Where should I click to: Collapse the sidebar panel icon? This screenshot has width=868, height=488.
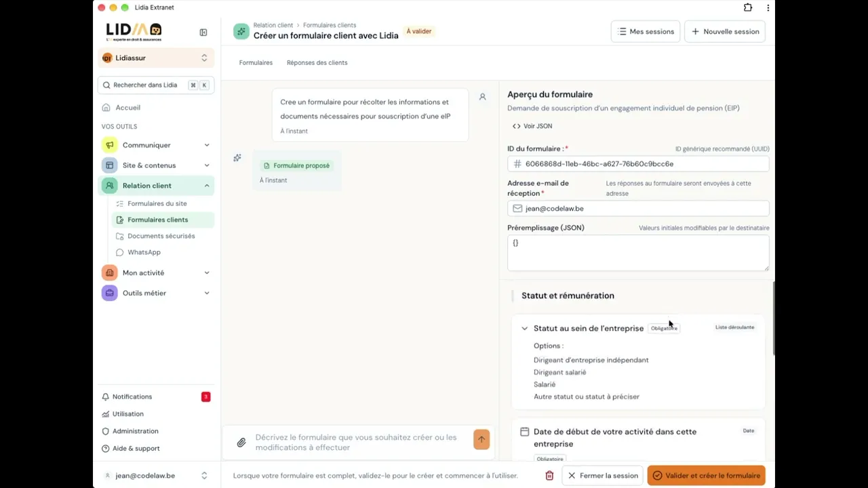[203, 33]
